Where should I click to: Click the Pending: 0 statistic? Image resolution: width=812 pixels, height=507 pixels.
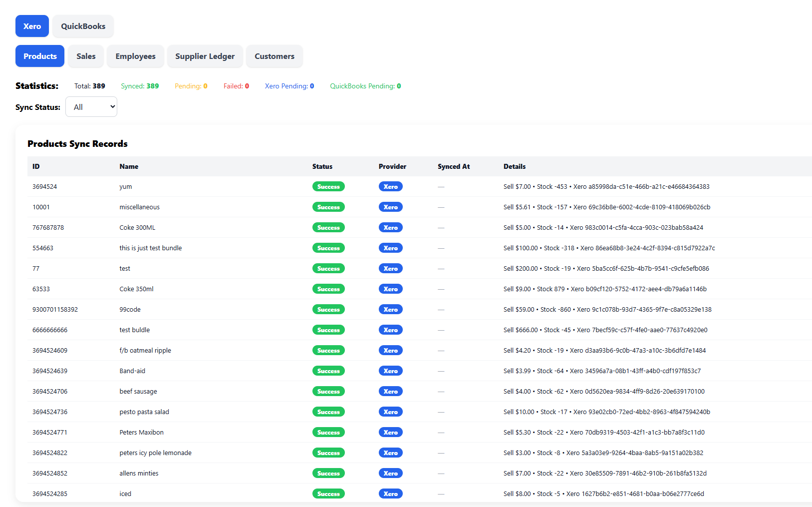[x=191, y=86]
